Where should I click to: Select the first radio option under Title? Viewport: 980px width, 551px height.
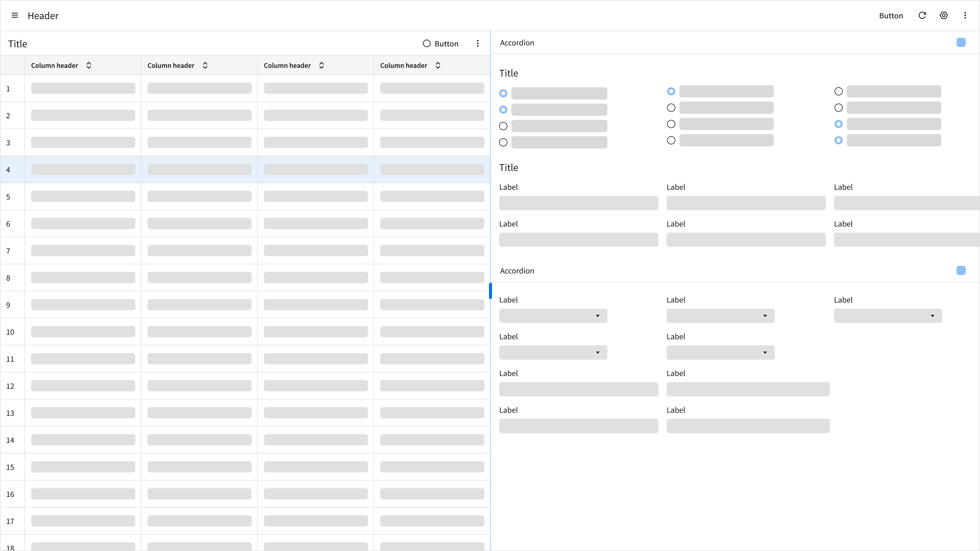coord(503,94)
